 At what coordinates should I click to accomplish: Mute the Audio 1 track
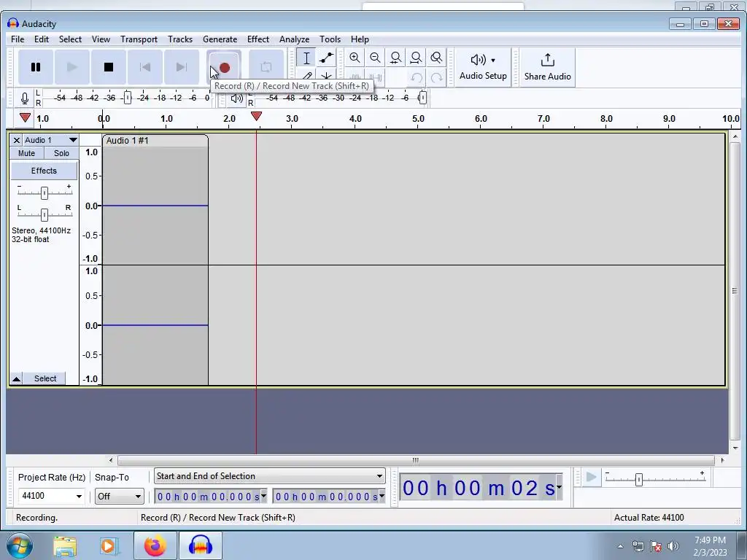pos(27,153)
